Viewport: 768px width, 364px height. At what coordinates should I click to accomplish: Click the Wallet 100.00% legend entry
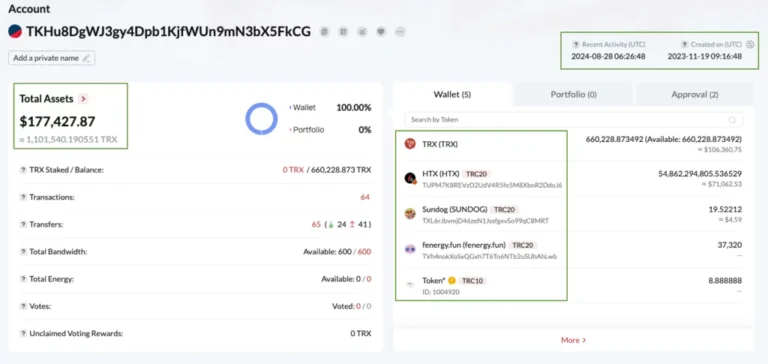[x=330, y=108]
